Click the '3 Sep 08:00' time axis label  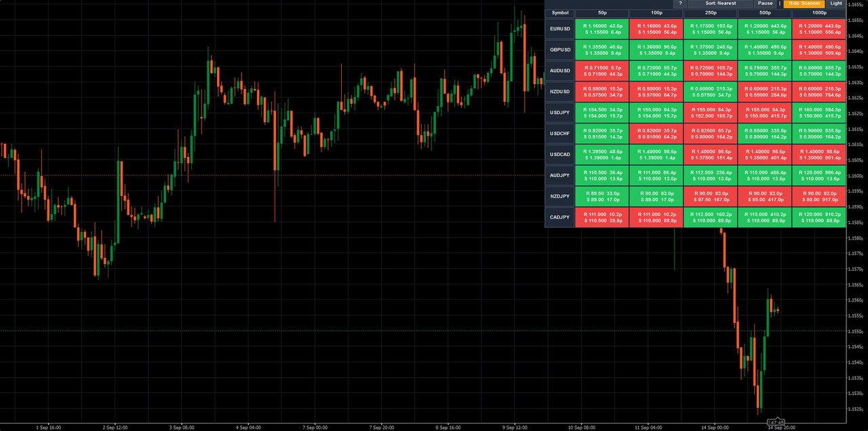click(x=182, y=428)
